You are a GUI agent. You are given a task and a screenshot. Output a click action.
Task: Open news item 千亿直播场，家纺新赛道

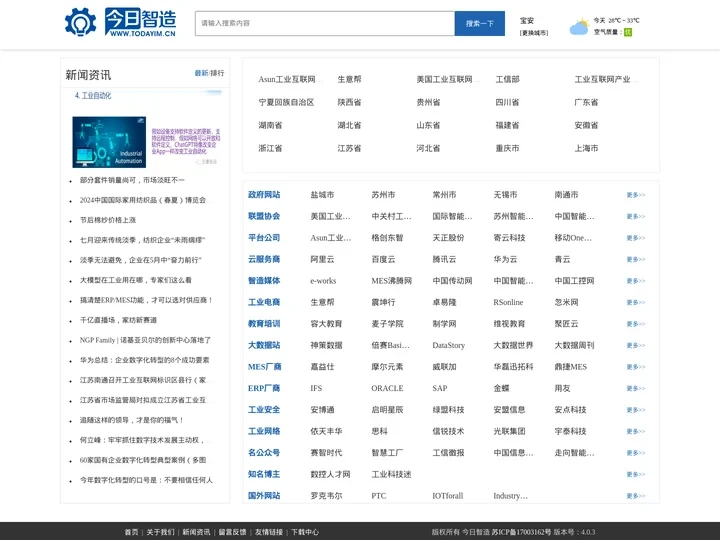point(118,320)
